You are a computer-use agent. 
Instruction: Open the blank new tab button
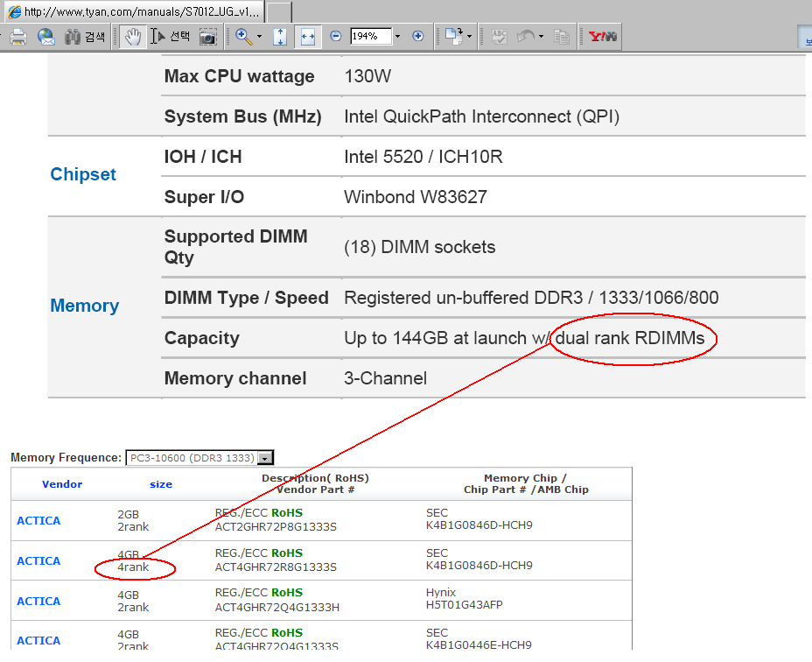point(279,12)
